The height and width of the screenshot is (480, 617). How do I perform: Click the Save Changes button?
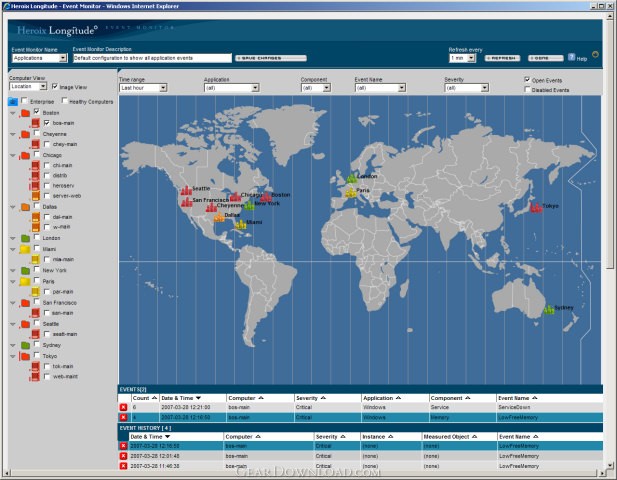(x=271, y=58)
